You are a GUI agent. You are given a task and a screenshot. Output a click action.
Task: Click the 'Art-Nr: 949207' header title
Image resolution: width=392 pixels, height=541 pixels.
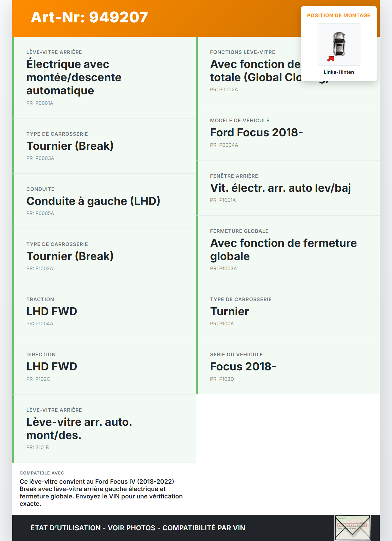(x=89, y=17)
